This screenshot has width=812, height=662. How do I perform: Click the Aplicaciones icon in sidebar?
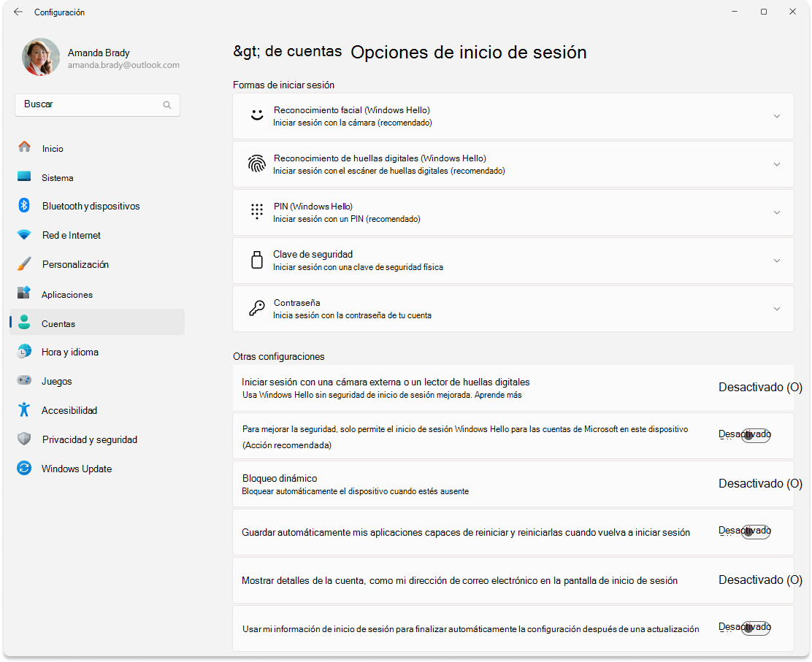point(24,293)
